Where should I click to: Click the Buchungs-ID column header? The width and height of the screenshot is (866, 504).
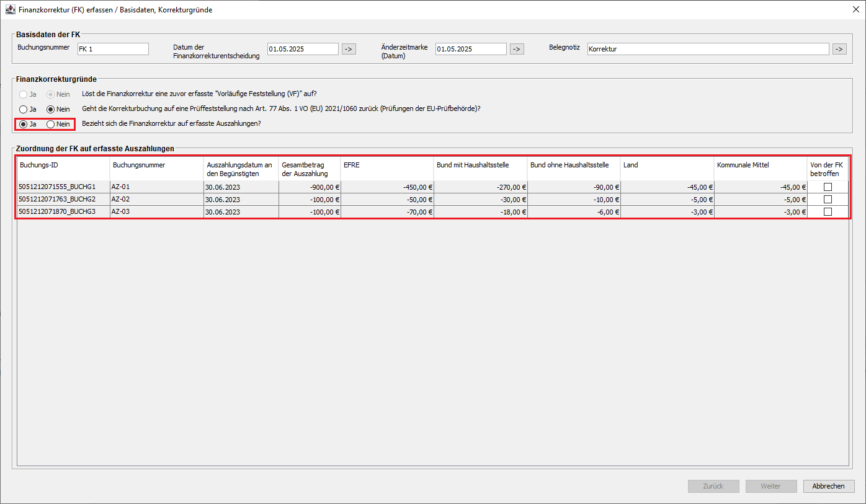tap(63, 169)
